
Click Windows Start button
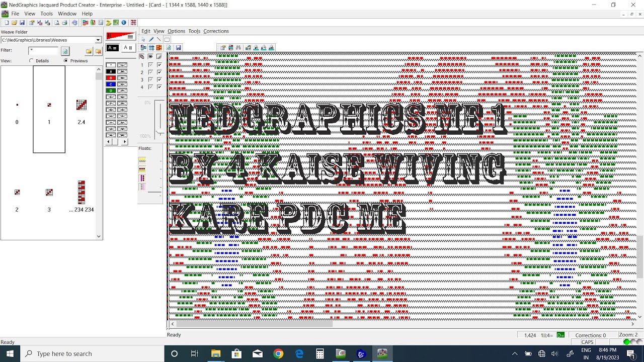(10, 353)
